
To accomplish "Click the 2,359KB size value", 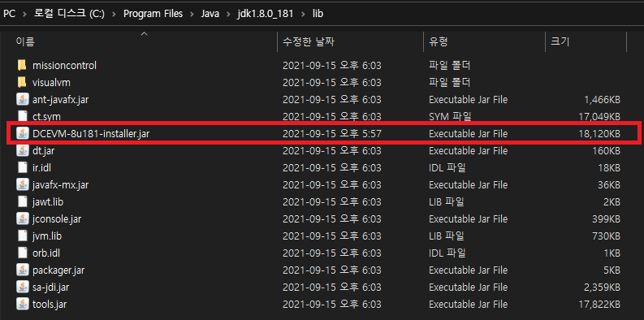I will pos(602,288).
